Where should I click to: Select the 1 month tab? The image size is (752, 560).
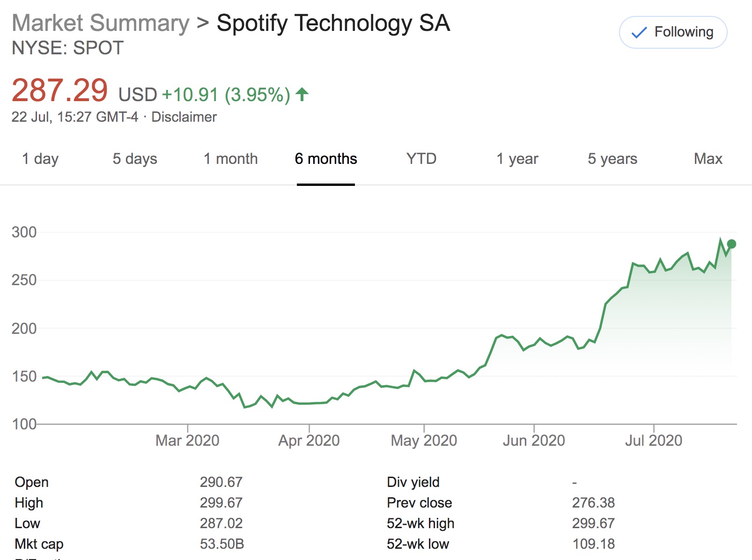[230, 159]
